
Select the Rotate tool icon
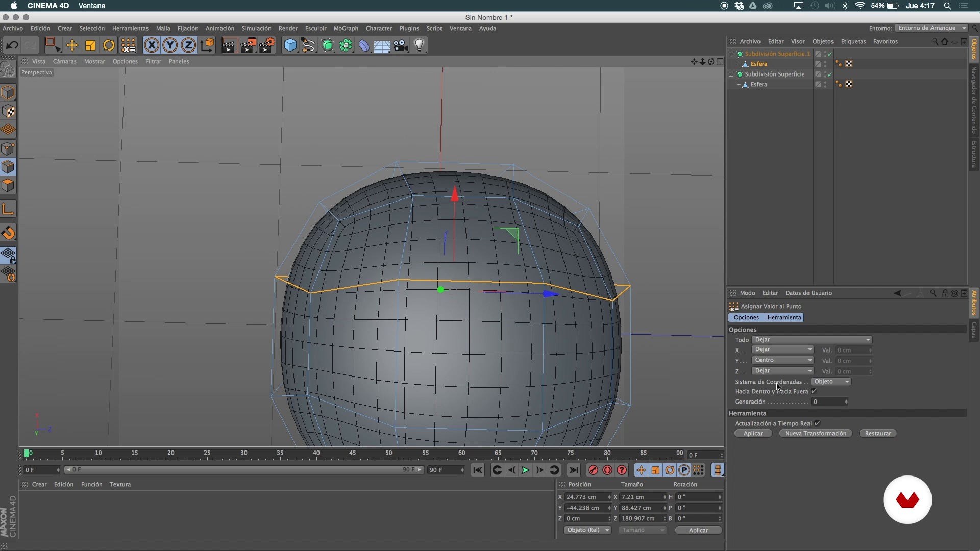click(109, 45)
